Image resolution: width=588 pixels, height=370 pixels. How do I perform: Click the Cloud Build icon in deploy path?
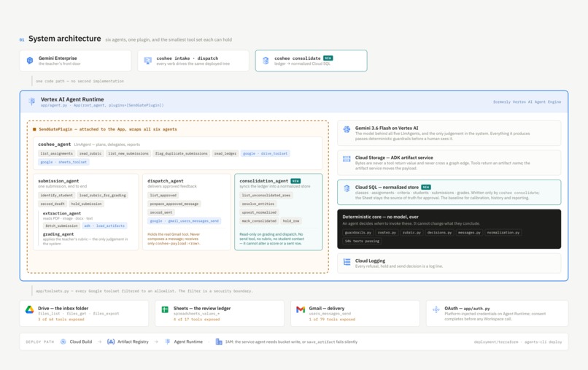(63, 342)
